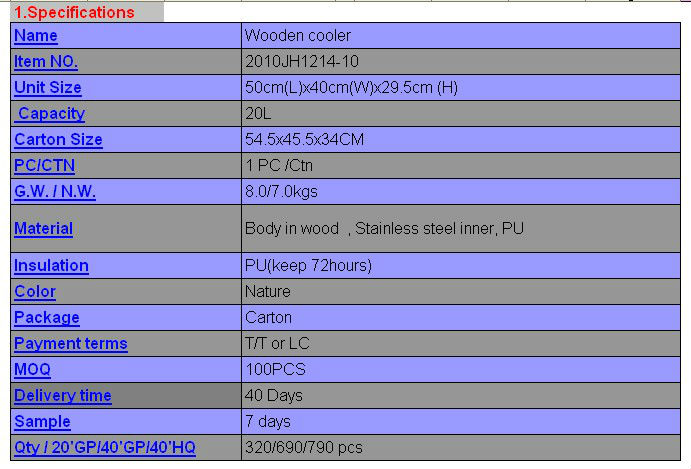Click the Material link
Screen dimensions: 691x469
44,229
